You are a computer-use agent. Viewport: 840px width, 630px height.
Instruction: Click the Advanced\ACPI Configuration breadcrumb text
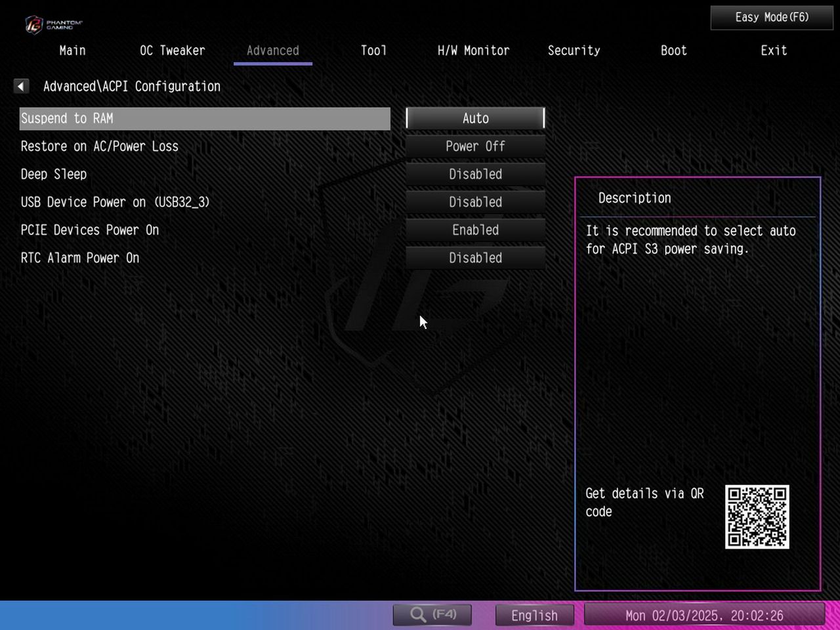click(132, 86)
